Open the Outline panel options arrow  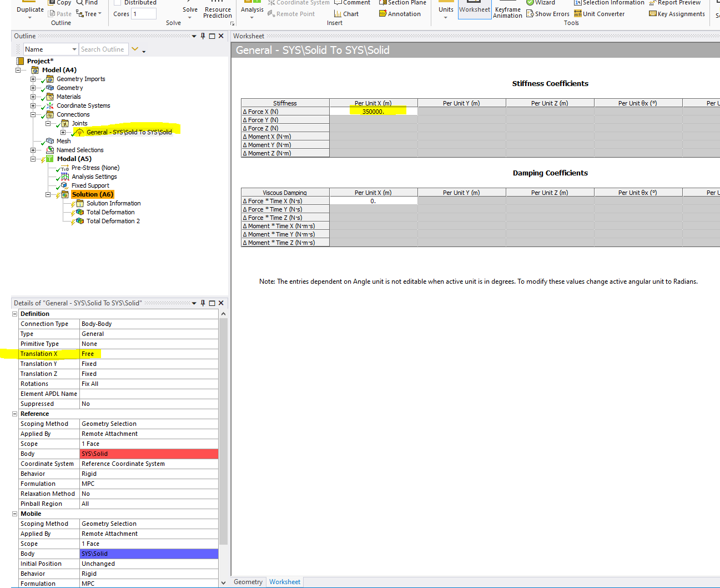click(x=194, y=36)
